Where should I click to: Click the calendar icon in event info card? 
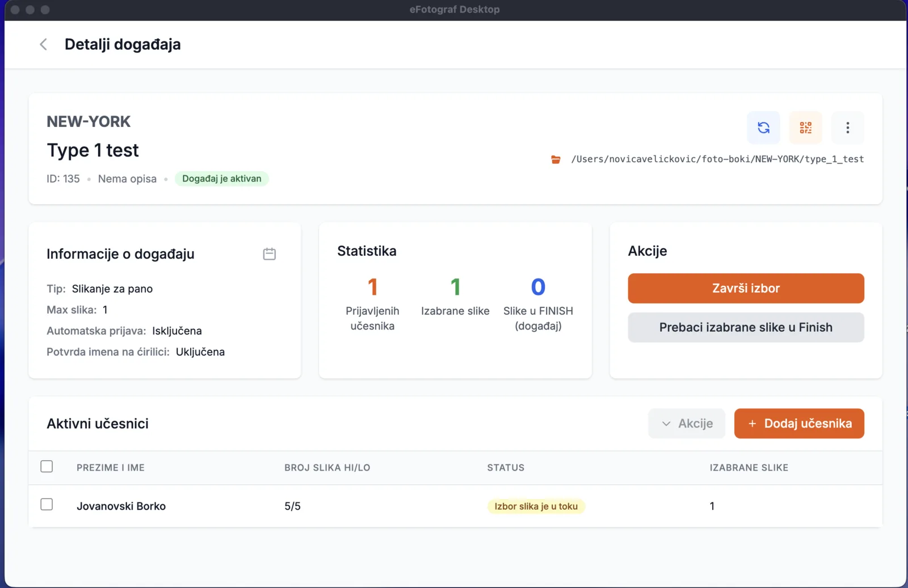[x=270, y=254]
